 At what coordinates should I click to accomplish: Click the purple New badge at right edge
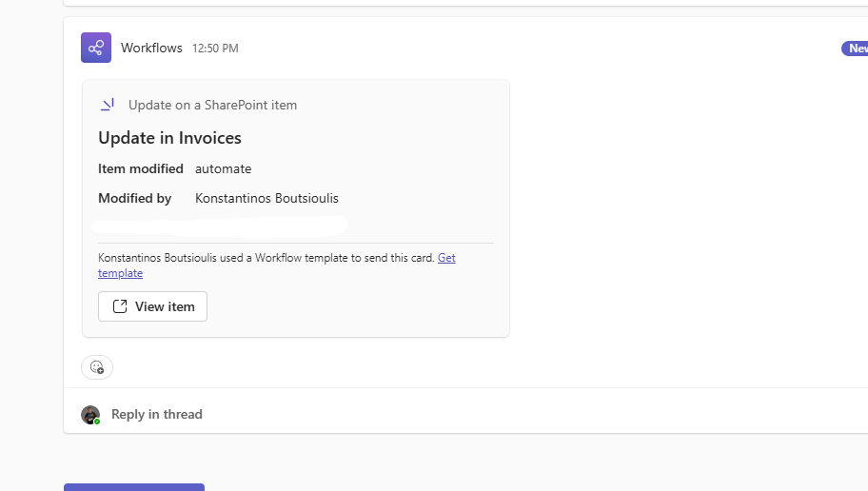point(855,49)
